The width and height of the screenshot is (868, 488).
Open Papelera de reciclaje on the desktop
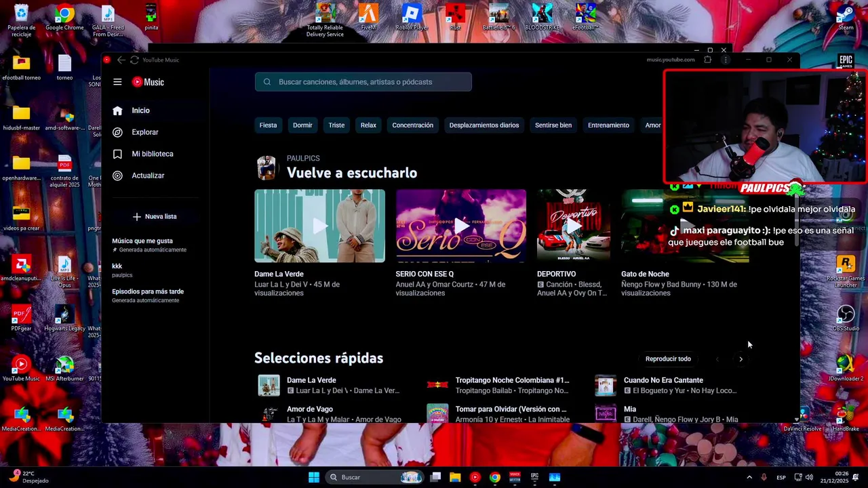[21, 22]
